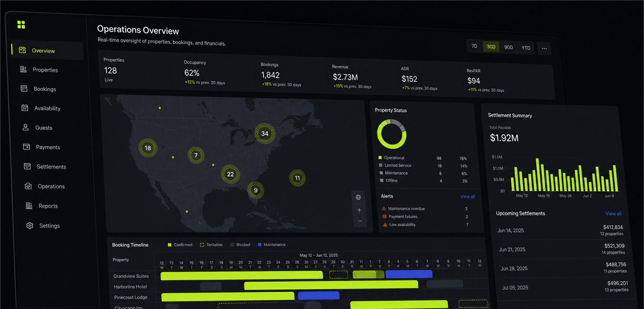Viewport: 644px width, 309px height.
Task: Click the Availability calendar icon
Action: tap(25, 108)
